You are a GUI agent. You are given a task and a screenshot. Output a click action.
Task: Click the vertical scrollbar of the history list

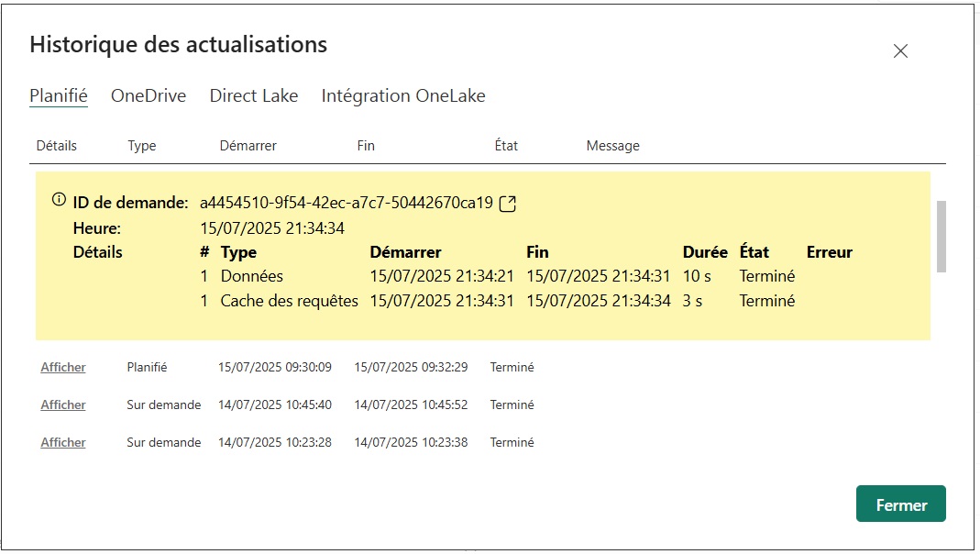point(941,236)
